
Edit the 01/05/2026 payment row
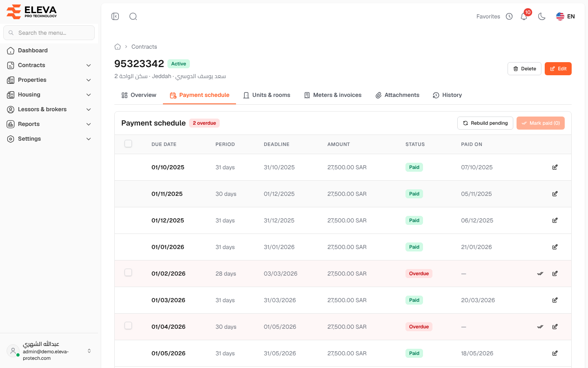[555, 353]
